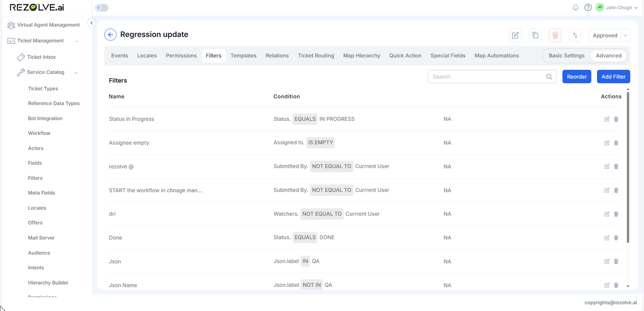
Task: Click the help question mark icon
Action: (x=588, y=7)
